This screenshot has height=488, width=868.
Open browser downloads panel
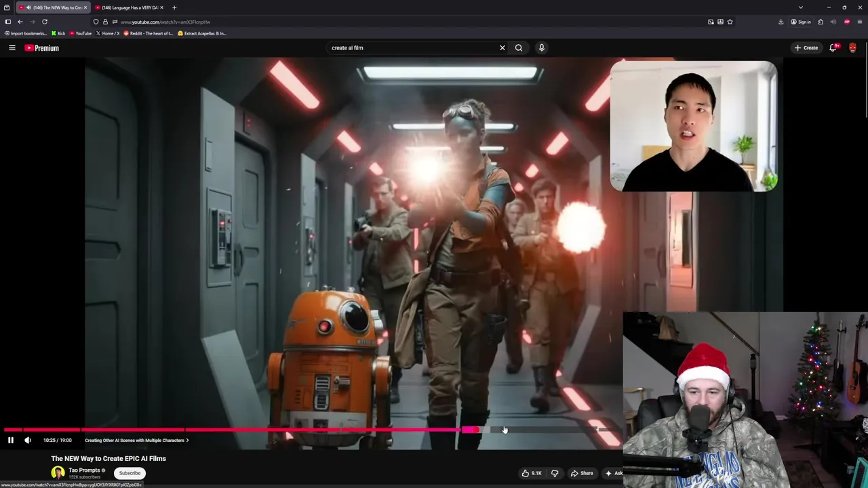tap(781, 22)
